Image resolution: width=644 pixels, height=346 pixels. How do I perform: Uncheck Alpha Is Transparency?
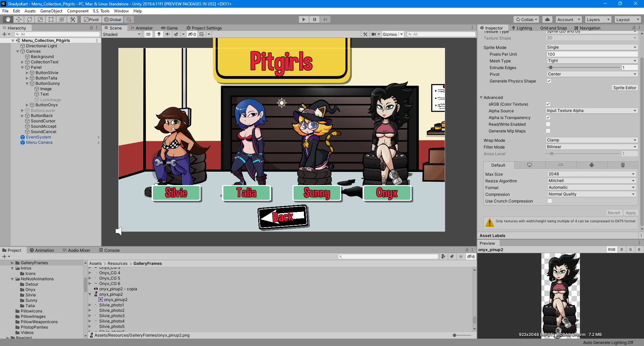548,117
